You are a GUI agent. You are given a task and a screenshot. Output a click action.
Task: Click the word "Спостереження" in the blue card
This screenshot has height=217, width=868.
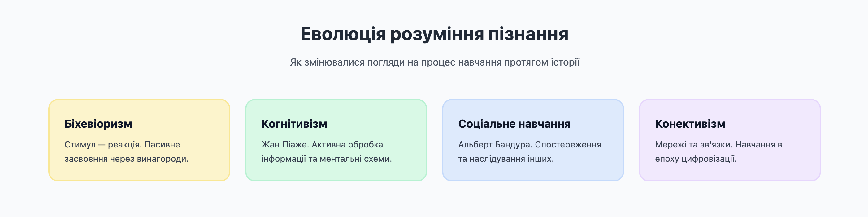[x=568, y=145]
